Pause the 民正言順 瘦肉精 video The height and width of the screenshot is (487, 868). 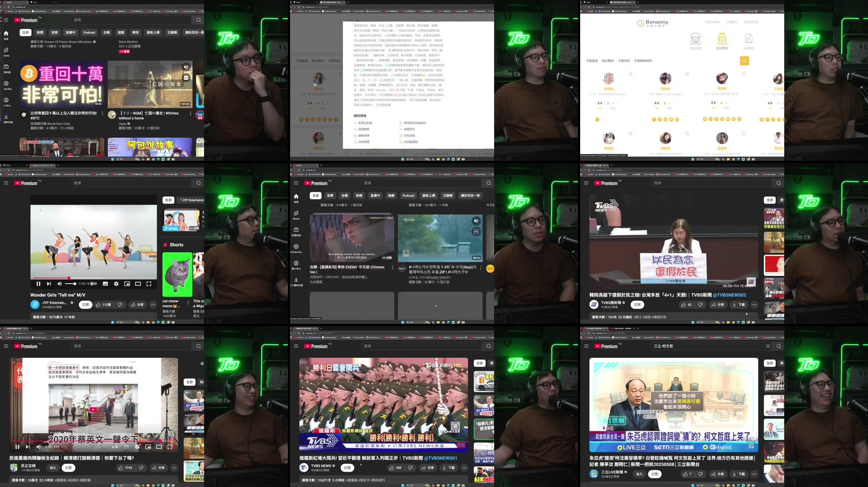click(17, 447)
